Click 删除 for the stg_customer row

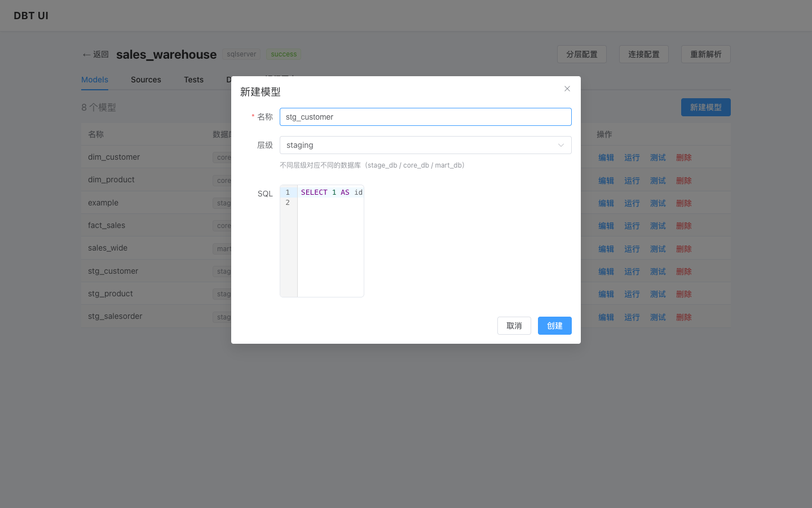pos(684,271)
